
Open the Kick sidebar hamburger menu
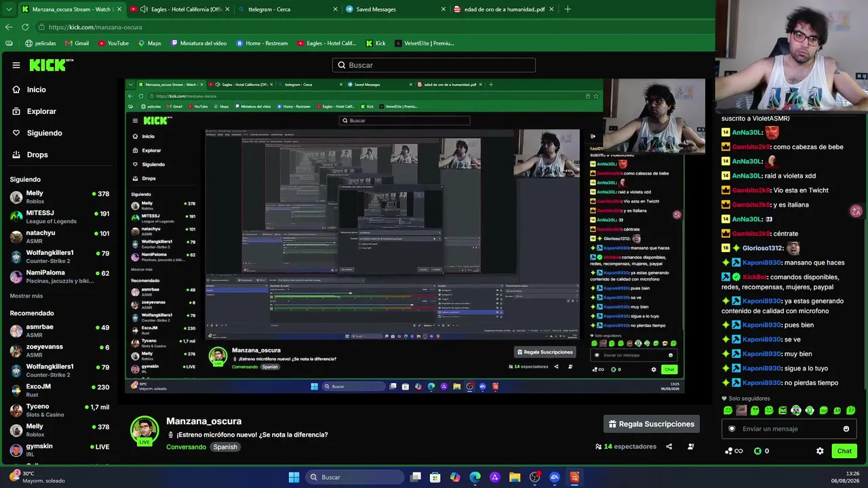[x=16, y=65]
